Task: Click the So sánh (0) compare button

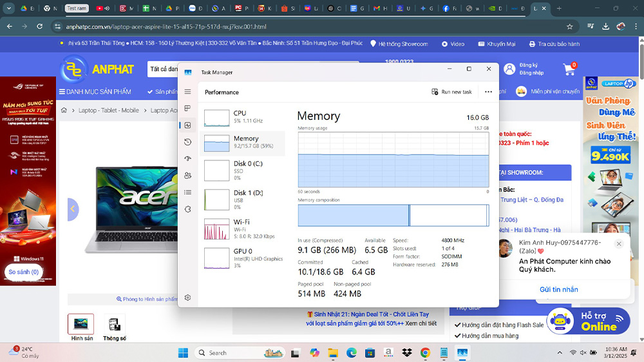Action: click(x=23, y=272)
